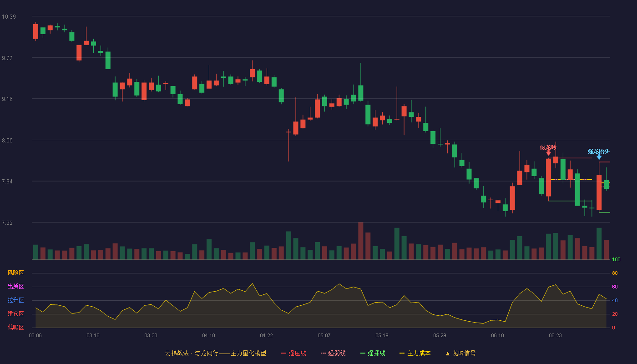637x364 pixels.
Task: Click the tall red candlestick under 假龙吟
Action: [548, 177]
